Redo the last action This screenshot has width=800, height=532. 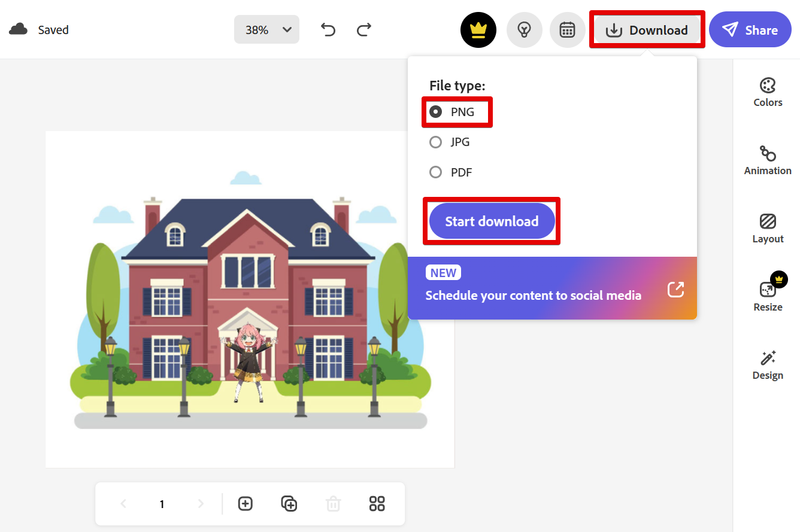[x=364, y=29]
